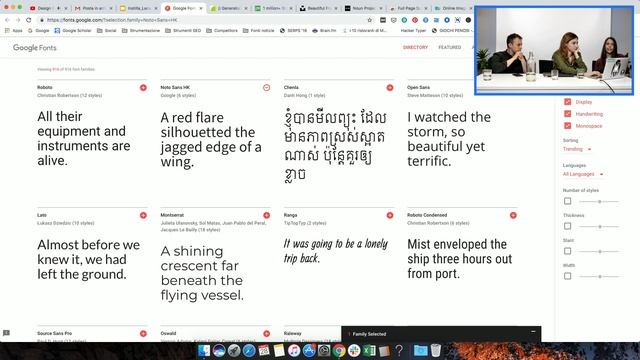Click the browser back arrow
Image resolution: width=640 pixels, height=360 pixels.
point(7,20)
